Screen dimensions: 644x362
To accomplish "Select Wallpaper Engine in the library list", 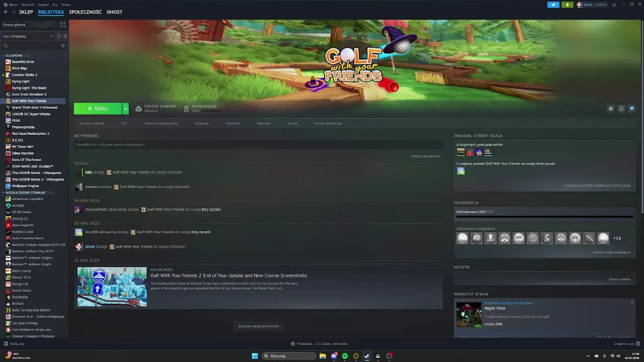I will (25, 186).
